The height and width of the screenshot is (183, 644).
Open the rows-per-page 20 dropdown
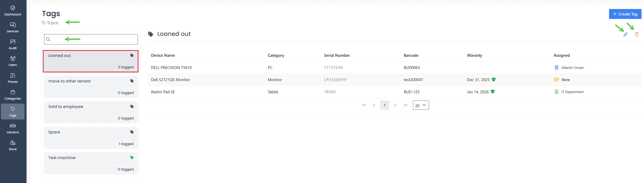pyautogui.click(x=421, y=105)
